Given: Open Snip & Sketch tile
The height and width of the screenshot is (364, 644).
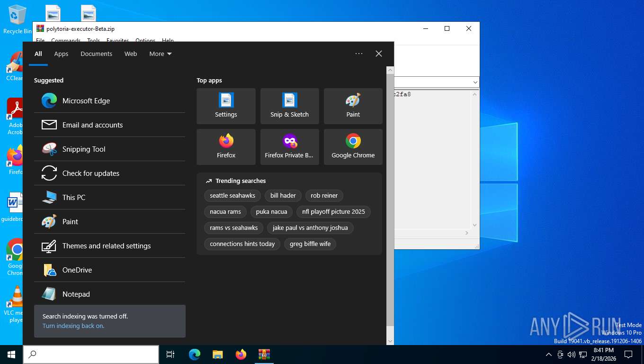Looking at the screenshot, I should coord(289,106).
